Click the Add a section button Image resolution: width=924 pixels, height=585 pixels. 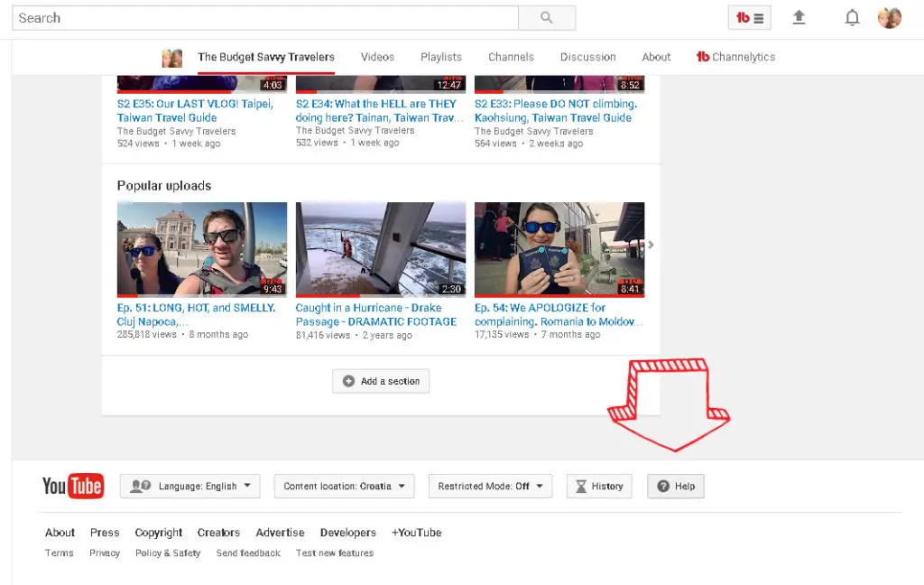(x=381, y=381)
